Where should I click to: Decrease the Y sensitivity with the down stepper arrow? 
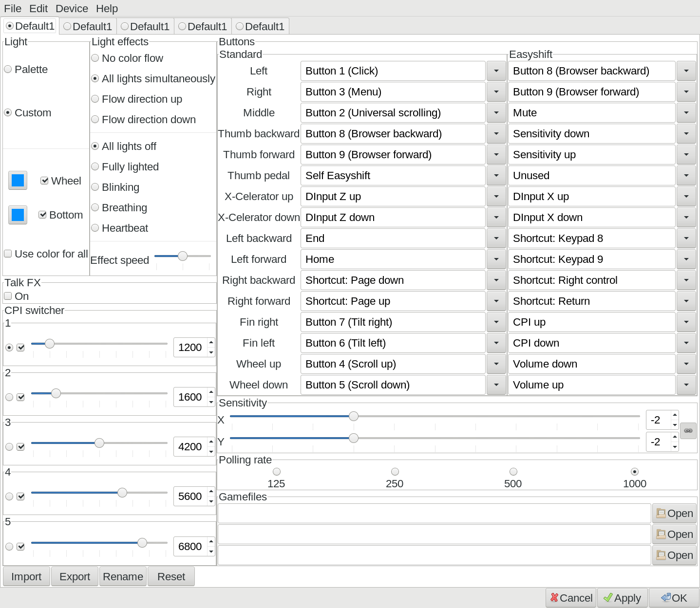point(675,447)
